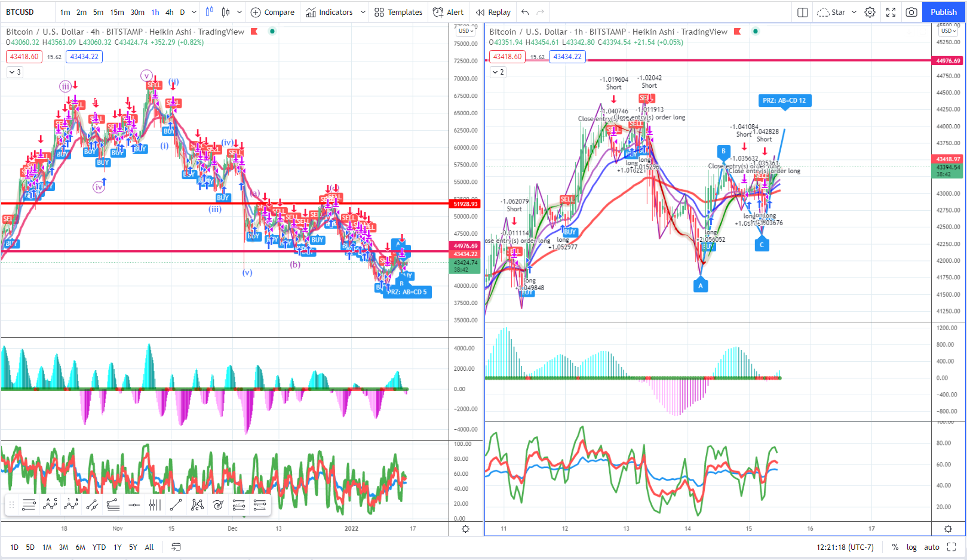967x560 pixels.
Task: Select the horizontal line drawing tool
Action: [134, 505]
